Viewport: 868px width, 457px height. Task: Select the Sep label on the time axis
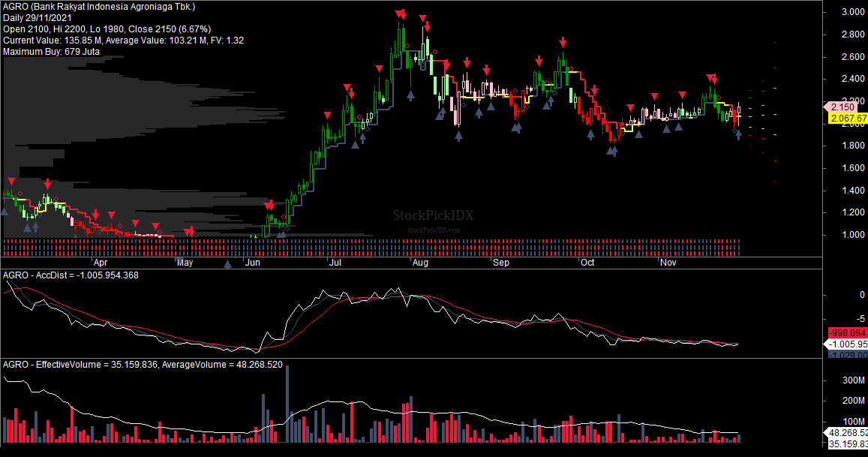[x=501, y=263]
